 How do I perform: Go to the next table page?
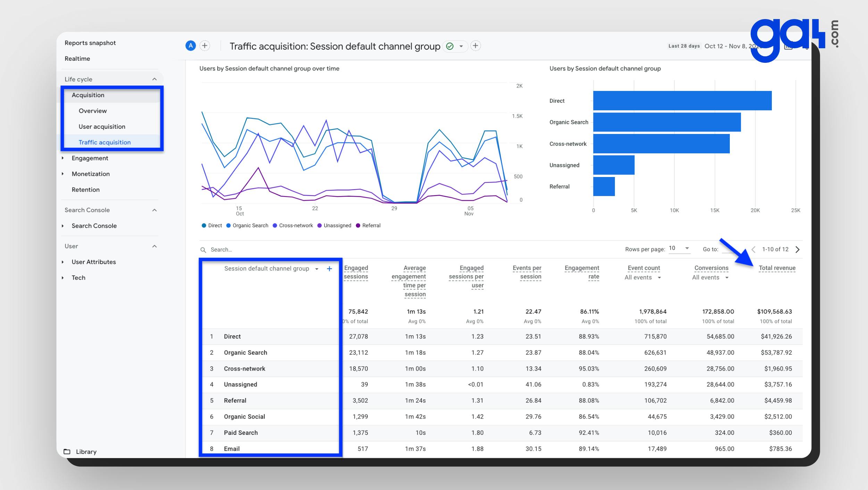[798, 250]
